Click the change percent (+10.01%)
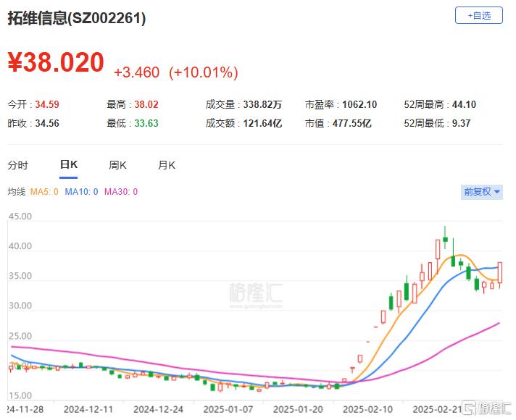Image resolution: width=516 pixels, height=420 pixels. (x=204, y=72)
